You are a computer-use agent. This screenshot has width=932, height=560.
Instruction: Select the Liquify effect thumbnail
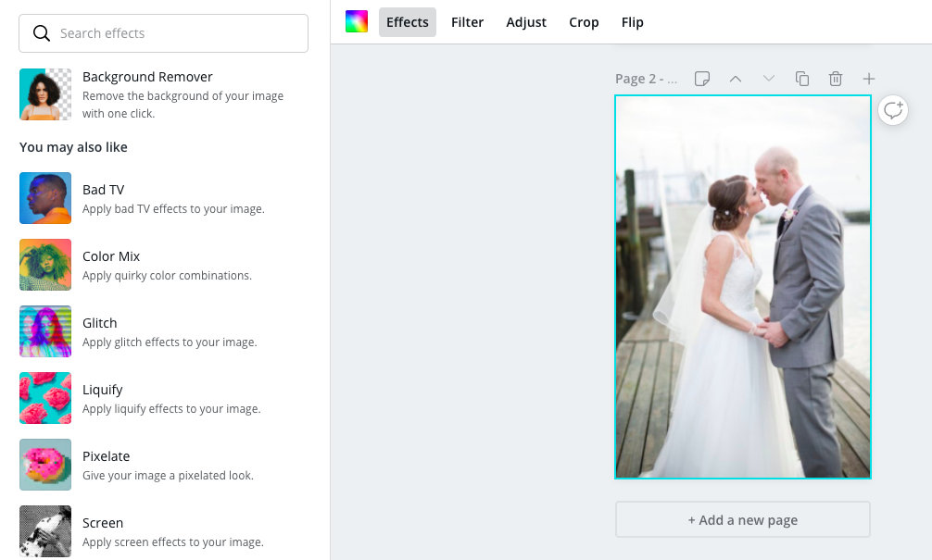click(x=45, y=398)
